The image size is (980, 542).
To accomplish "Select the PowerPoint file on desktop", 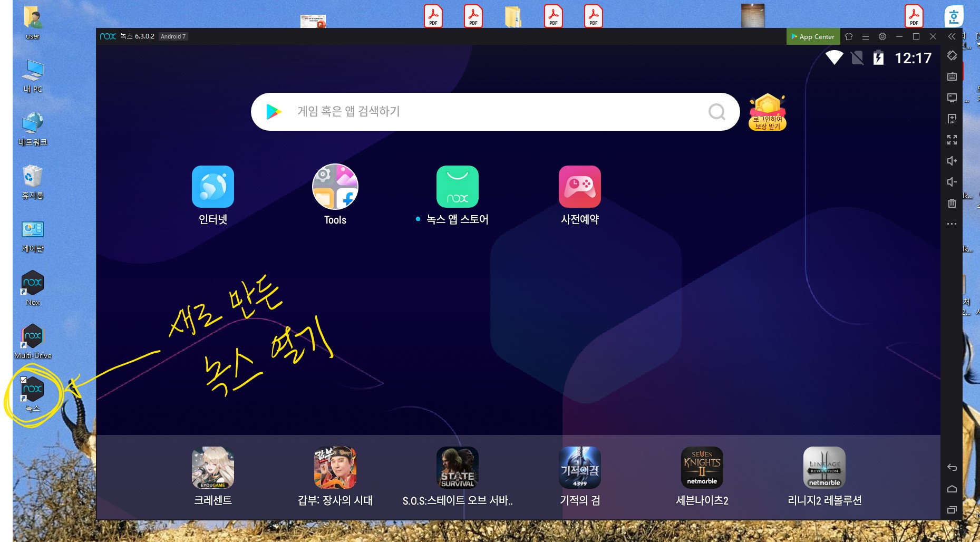I will tap(313, 21).
